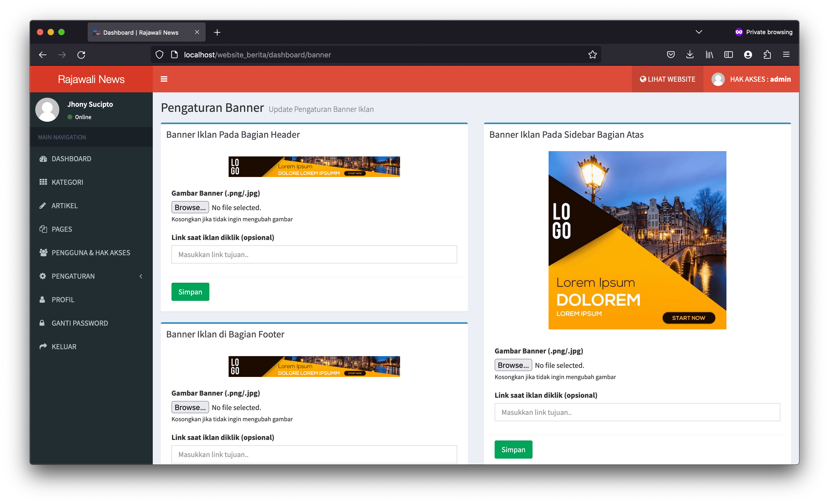The width and height of the screenshot is (829, 504).
Task: Click the Kategori grid icon
Action: [x=43, y=182]
